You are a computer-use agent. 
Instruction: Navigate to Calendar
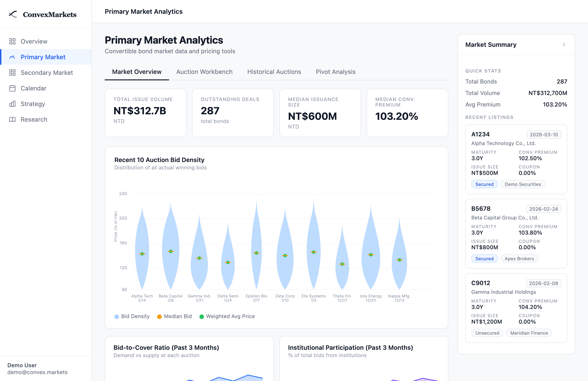(x=46, y=88)
